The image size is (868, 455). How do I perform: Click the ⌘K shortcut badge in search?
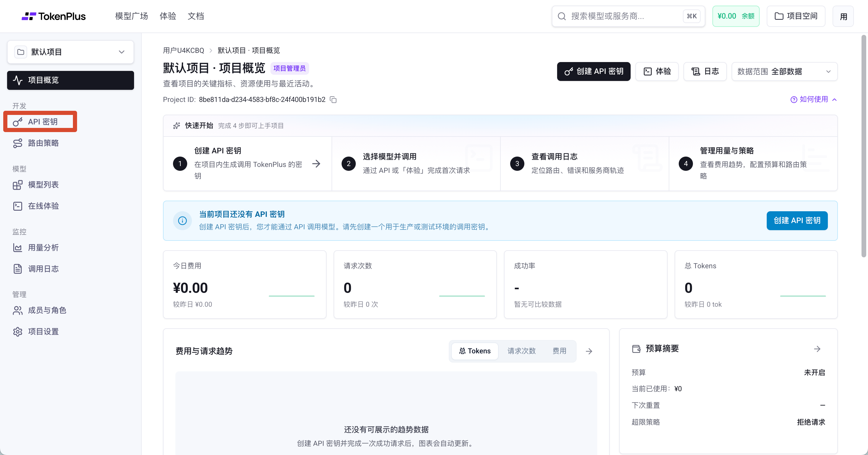(x=692, y=16)
